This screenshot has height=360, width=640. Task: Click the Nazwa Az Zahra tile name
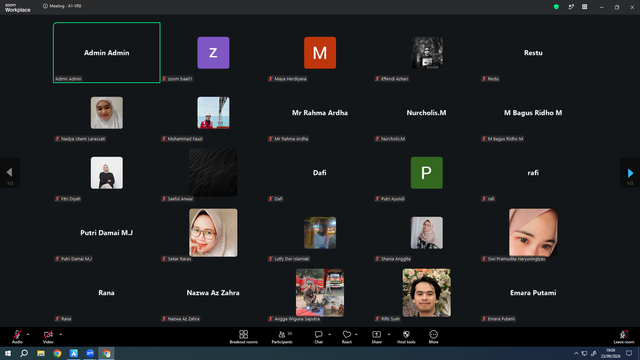tap(213, 293)
